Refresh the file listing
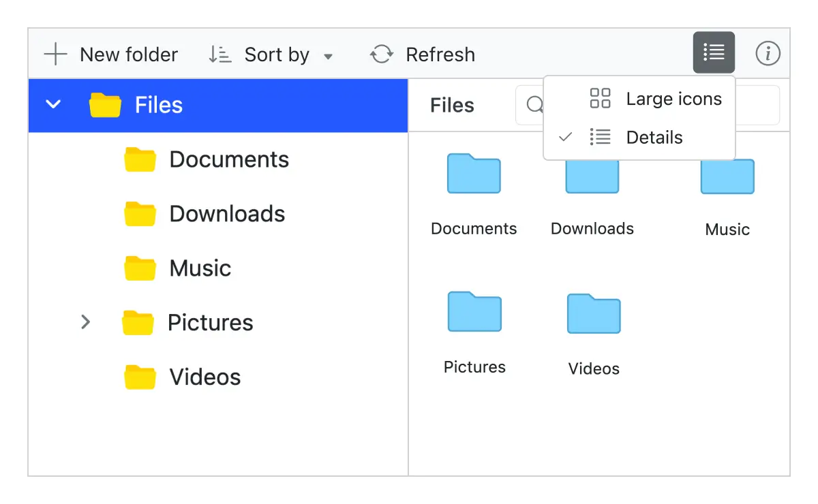 (x=422, y=54)
